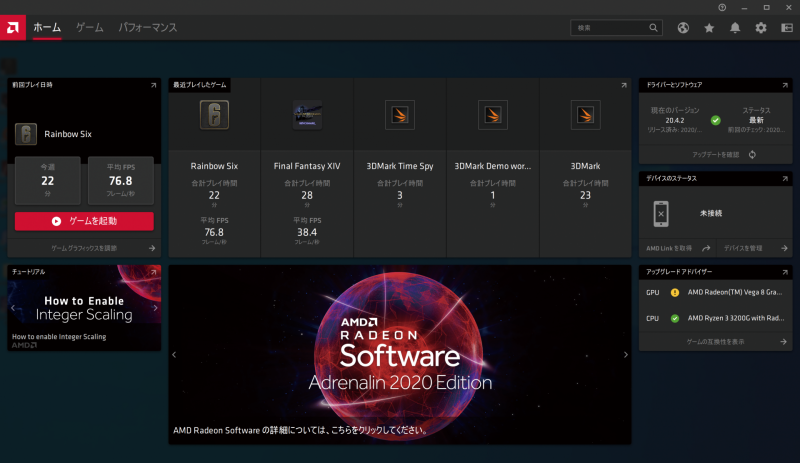Image resolution: width=800 pixels, height=463 pixels.
Task: Expand the 前回プレイ日時 panel
Action: tap(154, 85)
